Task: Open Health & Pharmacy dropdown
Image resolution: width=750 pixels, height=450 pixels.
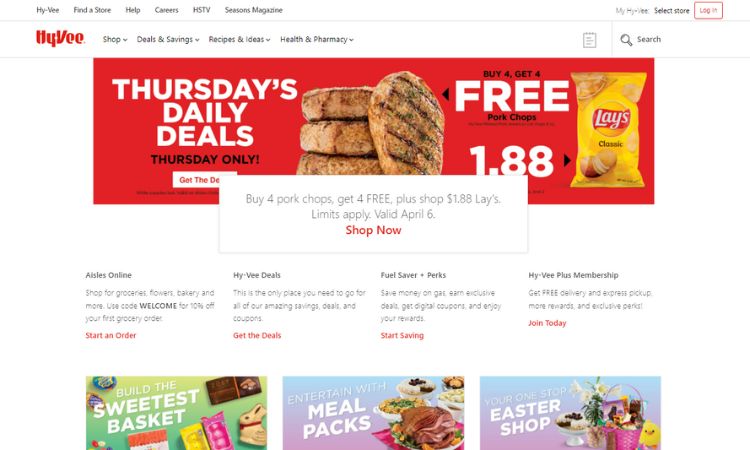Action: (317, 39)
